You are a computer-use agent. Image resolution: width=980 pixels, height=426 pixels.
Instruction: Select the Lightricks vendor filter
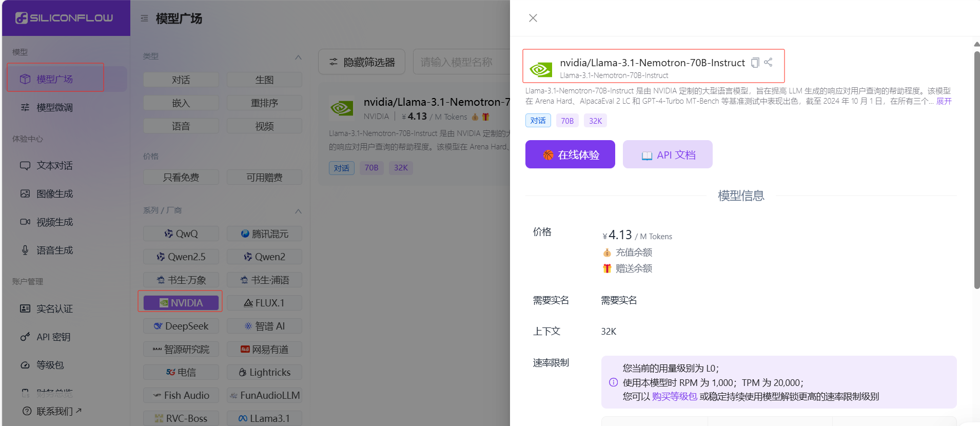pos(264,372)
